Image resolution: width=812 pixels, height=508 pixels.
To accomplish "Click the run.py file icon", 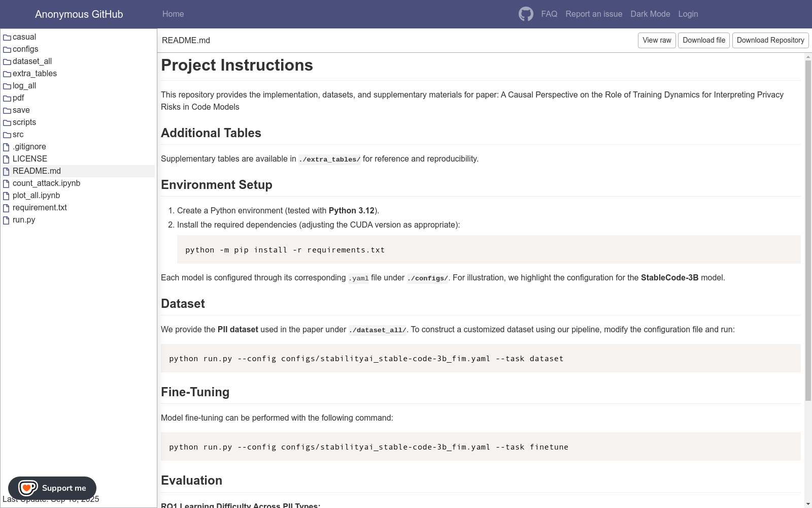I will [7, 220].
